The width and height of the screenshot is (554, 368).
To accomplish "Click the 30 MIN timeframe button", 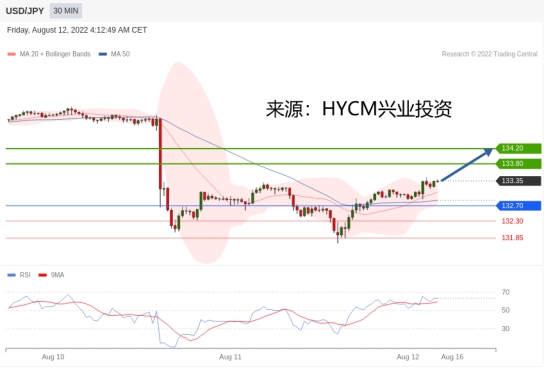I will pos(66,11).
